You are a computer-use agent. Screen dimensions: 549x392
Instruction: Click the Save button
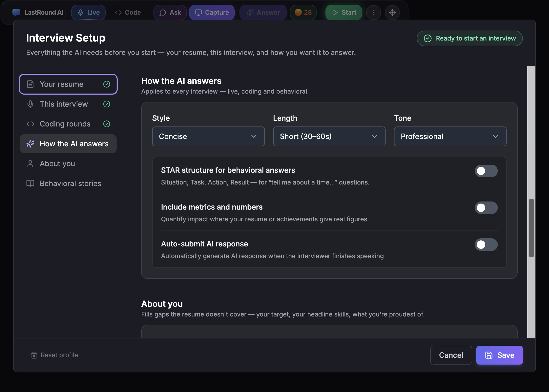pyautogui.click(x=500, y=355)
